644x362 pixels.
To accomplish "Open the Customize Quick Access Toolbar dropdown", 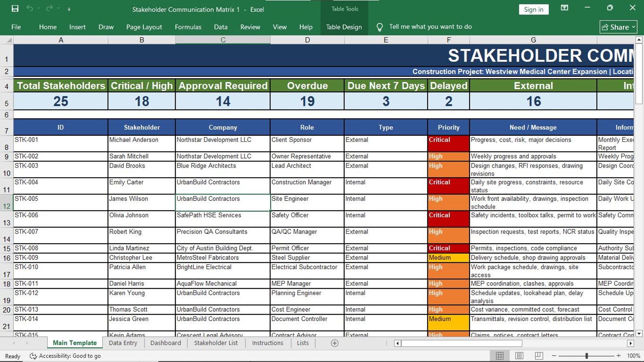I will pos(69,9).
